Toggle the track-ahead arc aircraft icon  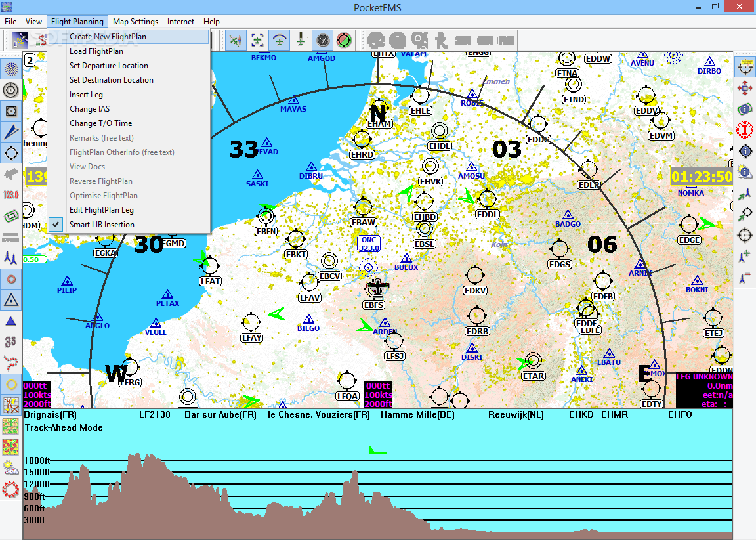click(x=279, y=40)
